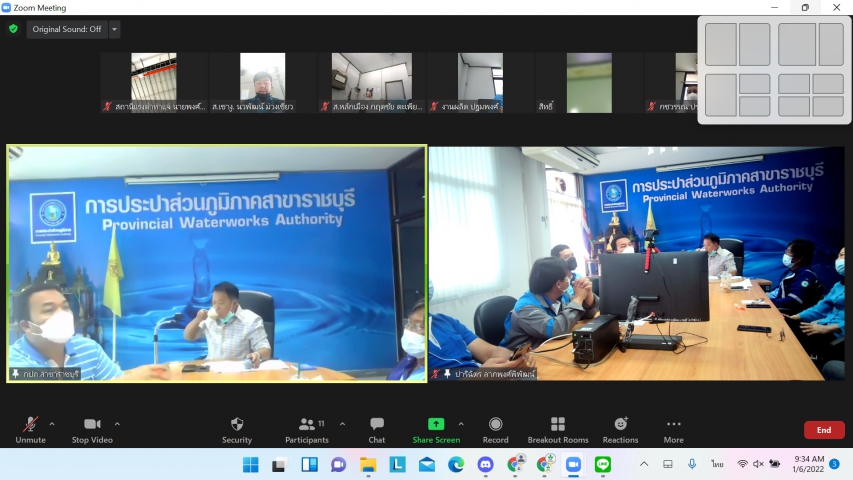The image size is (853, 480).
Task: Open touch keyboard tray icon
Action: point(667,464)
